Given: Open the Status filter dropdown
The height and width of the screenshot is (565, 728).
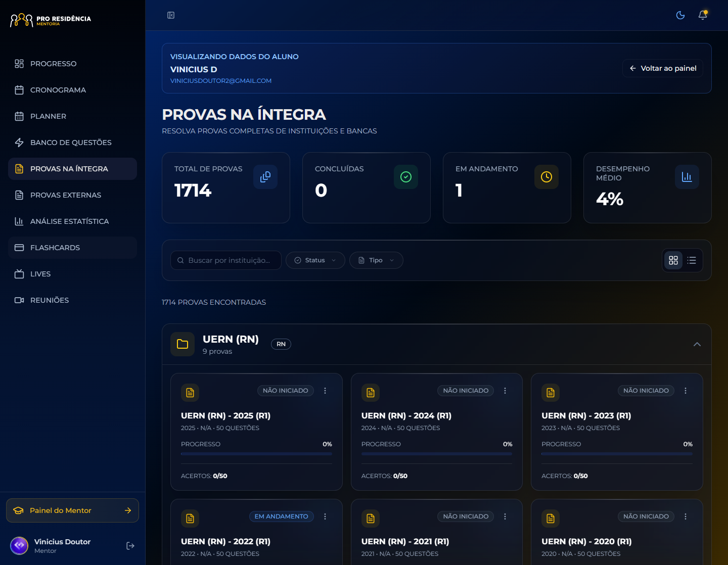Looking at the screenshot, I should [315, 260].
